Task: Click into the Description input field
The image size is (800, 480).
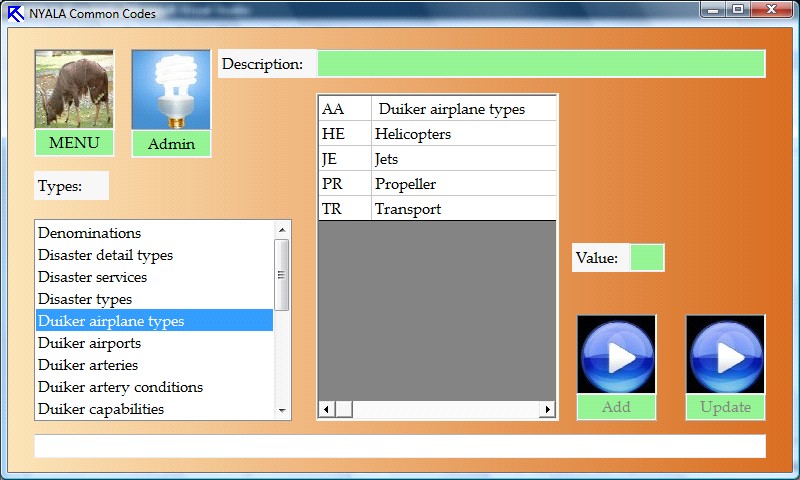Action: [540, 64]
